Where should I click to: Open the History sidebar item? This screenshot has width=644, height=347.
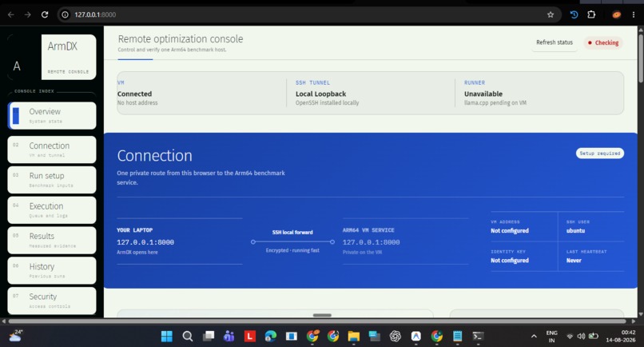pyautogui.click(x=52, y=270)
